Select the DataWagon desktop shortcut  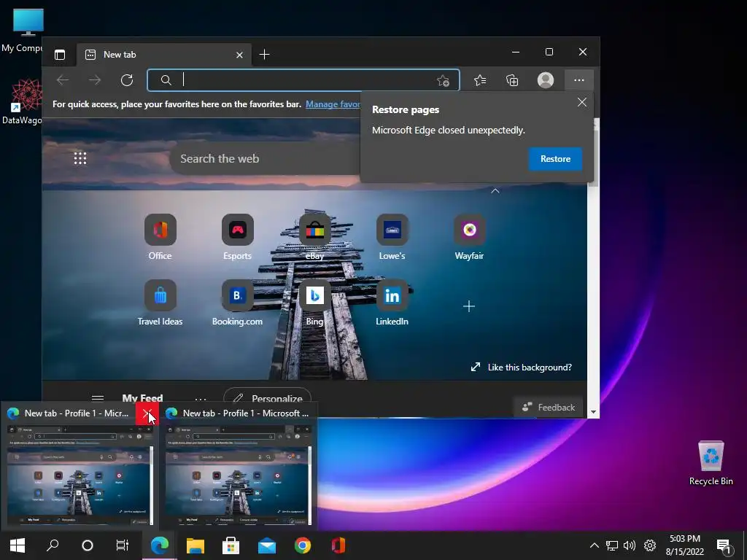click(x=23, y=102)
